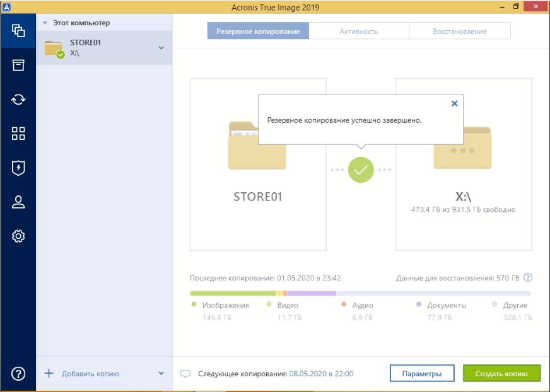This screenshot has width=550, height=392.
Task: Open Active Protection shield icon
Action: [18, 168]
